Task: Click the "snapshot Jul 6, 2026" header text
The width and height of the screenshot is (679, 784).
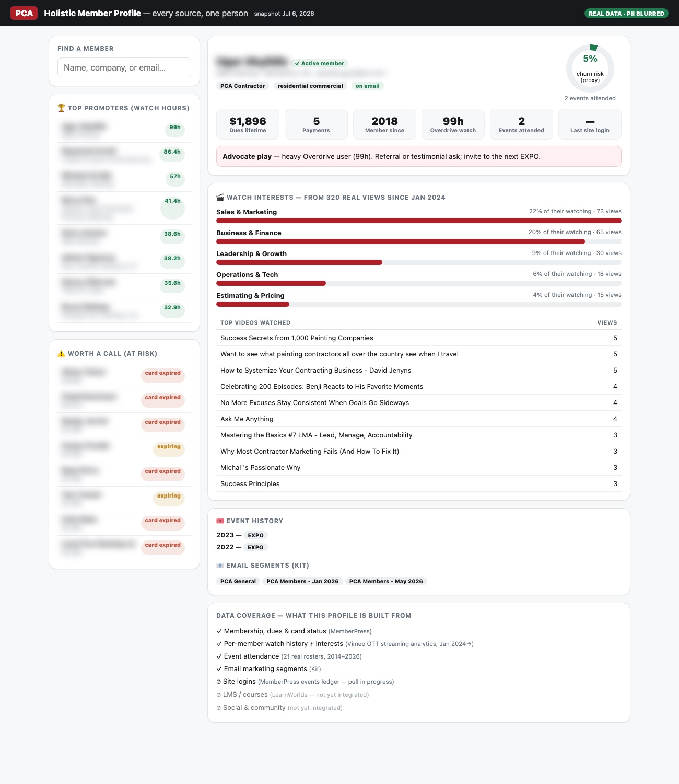Action: tap(284, 14)
